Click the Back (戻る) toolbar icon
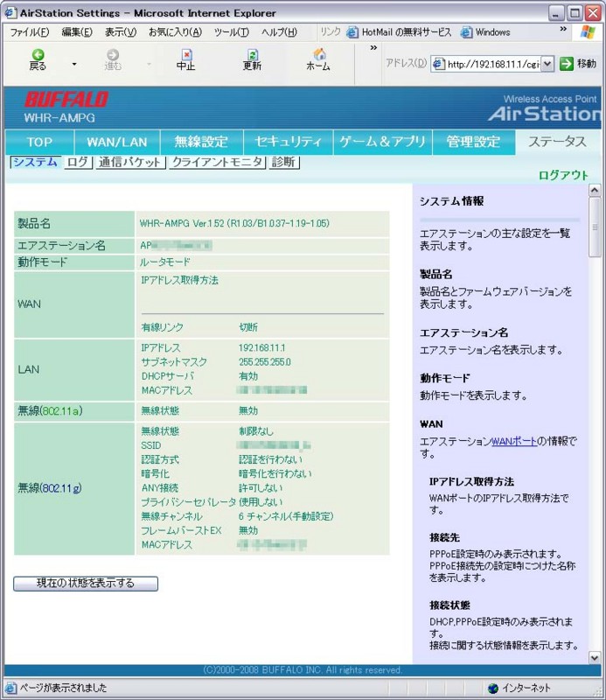 point(38,59)
